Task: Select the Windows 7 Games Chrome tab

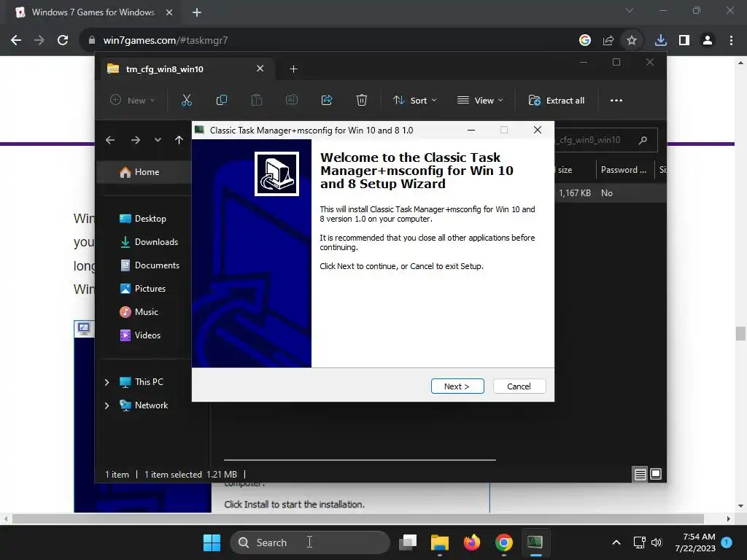Action: click(x=93, y=12)
